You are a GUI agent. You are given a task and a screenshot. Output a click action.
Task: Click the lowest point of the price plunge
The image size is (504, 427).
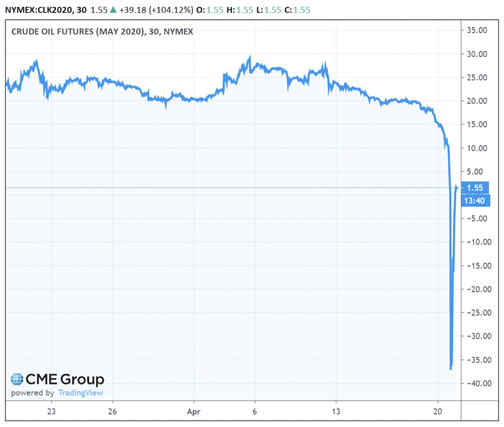[x=451, y=369]
